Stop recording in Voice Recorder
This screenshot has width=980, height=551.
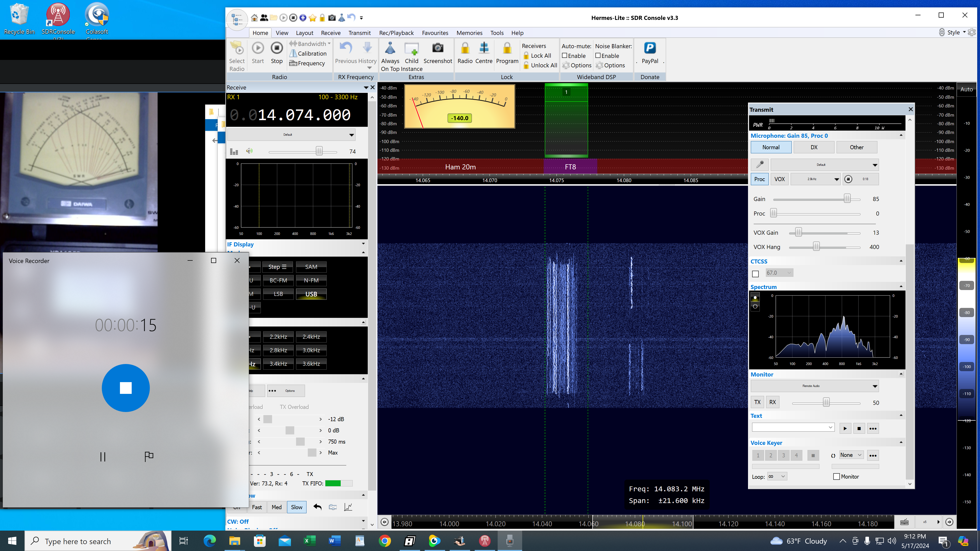click(126, 388)
